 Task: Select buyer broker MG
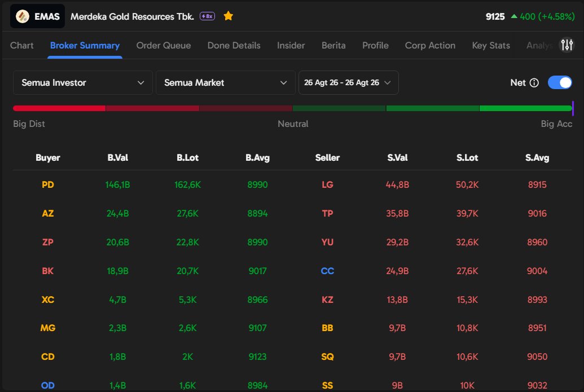47,328
